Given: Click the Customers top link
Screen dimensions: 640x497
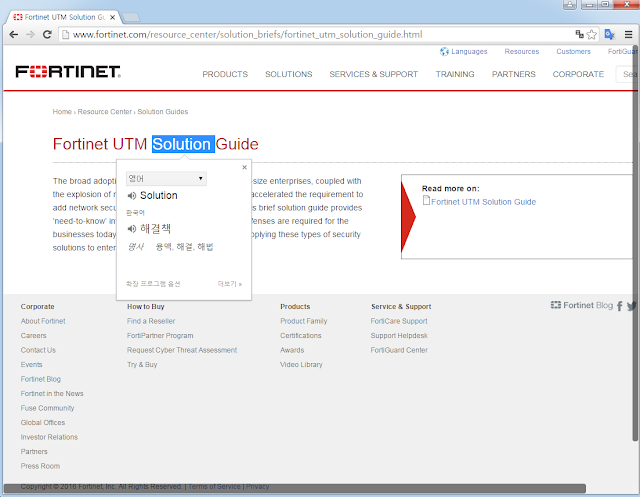Looking at the screenshot, I should 573,51.
